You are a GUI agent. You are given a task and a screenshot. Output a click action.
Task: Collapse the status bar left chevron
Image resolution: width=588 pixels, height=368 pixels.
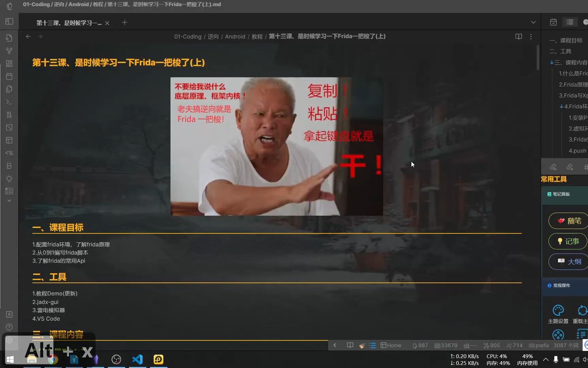(x=335, y=345)
